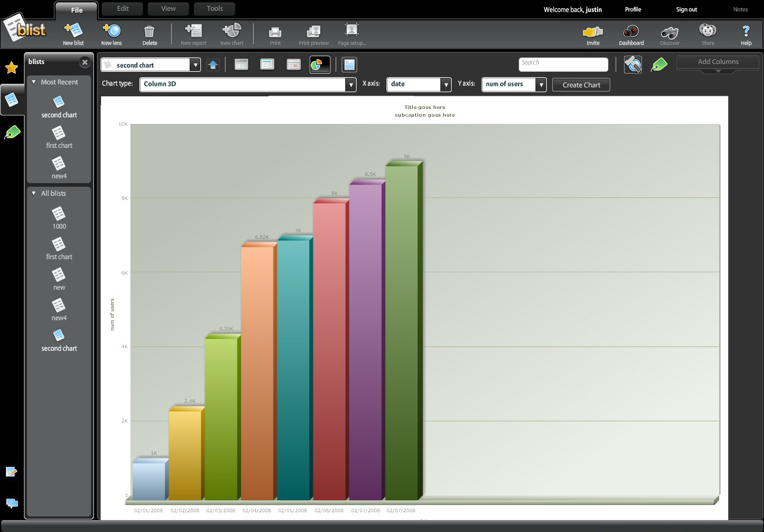Click the dark green 9K bar

point(403,331)
